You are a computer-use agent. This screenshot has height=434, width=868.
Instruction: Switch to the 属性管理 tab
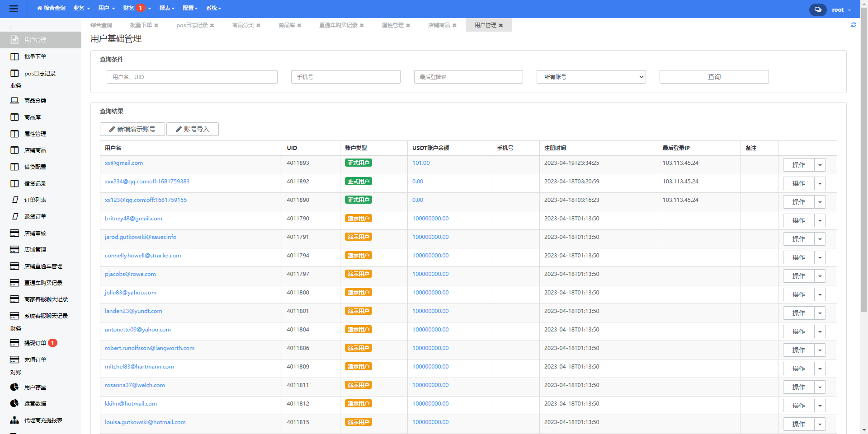tap(393, 25)
